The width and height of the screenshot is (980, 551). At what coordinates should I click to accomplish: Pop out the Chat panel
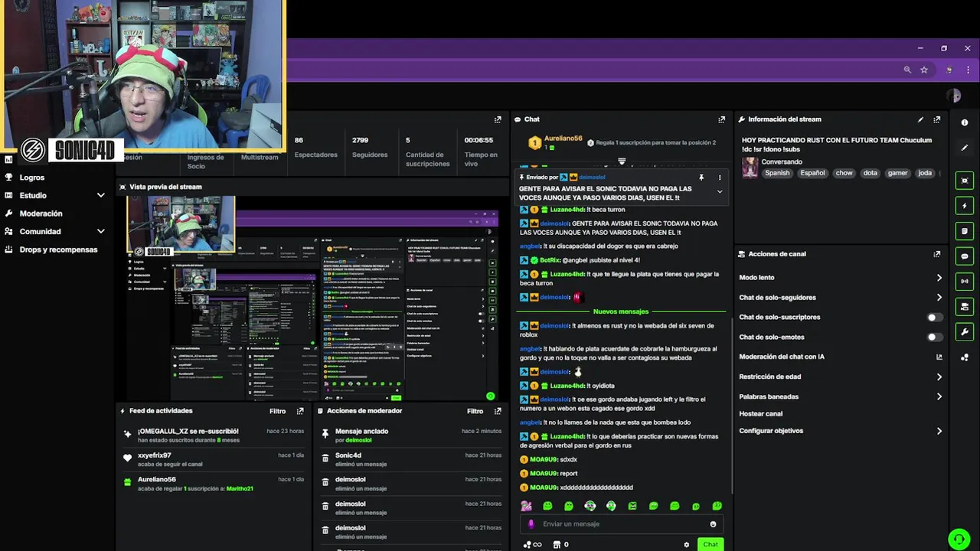click(x=721, y=119)
